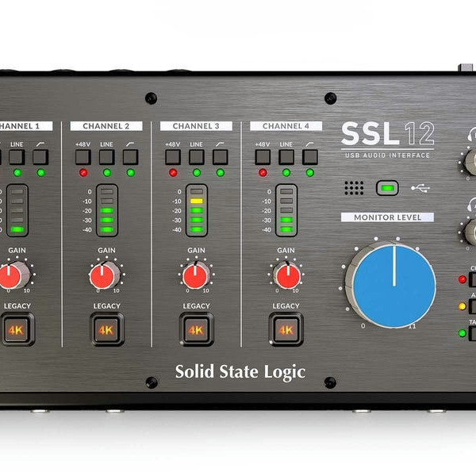This screenshot has width=476, height=476.
Task: Click the MONITOR LEVEL label
Action: click(x=387, y=217)
